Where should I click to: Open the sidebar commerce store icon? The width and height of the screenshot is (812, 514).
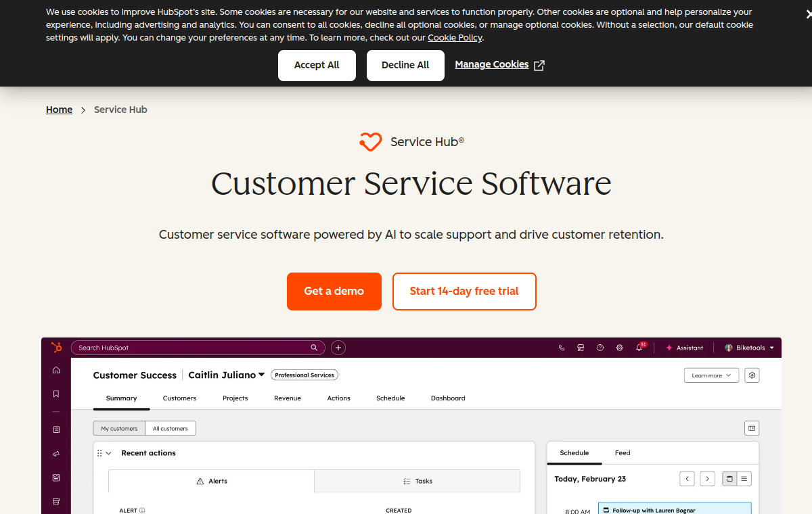tap(56, 502)
